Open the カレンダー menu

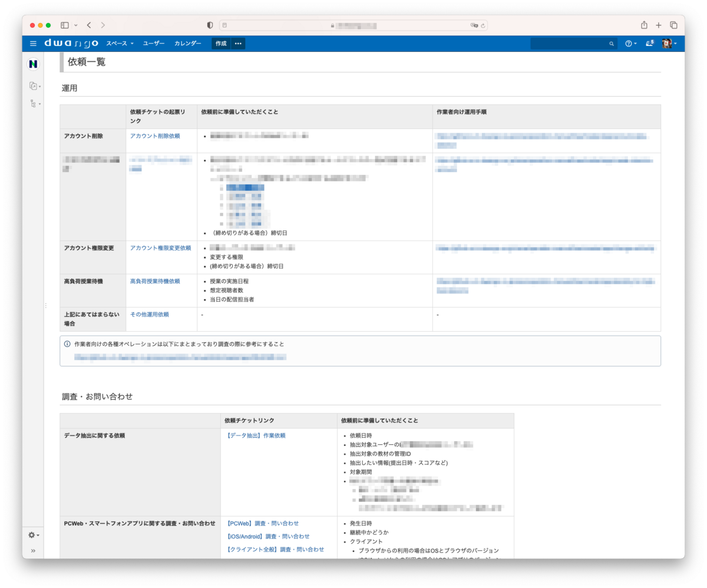coord(187,44)
